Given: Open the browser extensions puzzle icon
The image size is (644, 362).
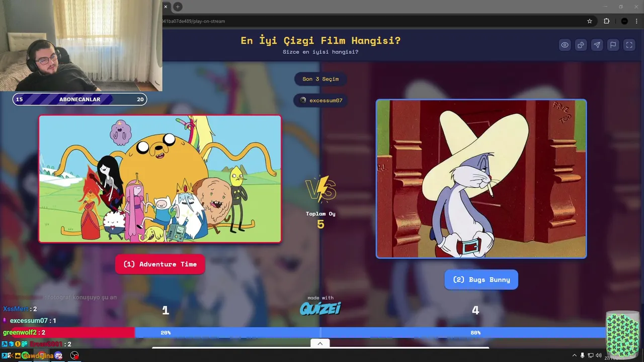Looking at the screenshot, I should (606, 21).
